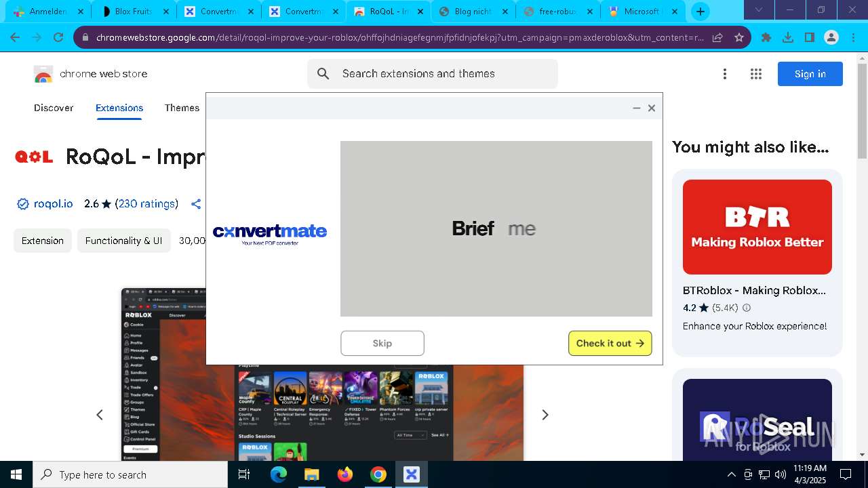The width and height of the screenshot is (868, 488).
Task: Reload the page with refresh icon
Action: coord(58,37)
